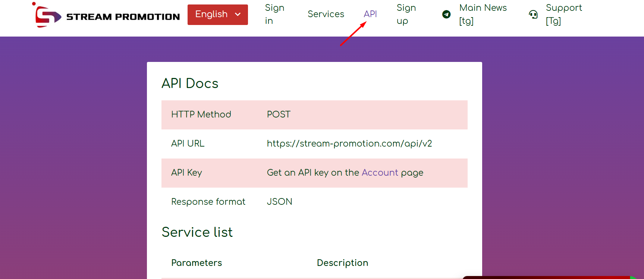
Task: Go to the Services menu item
Action: pos(326,14)
